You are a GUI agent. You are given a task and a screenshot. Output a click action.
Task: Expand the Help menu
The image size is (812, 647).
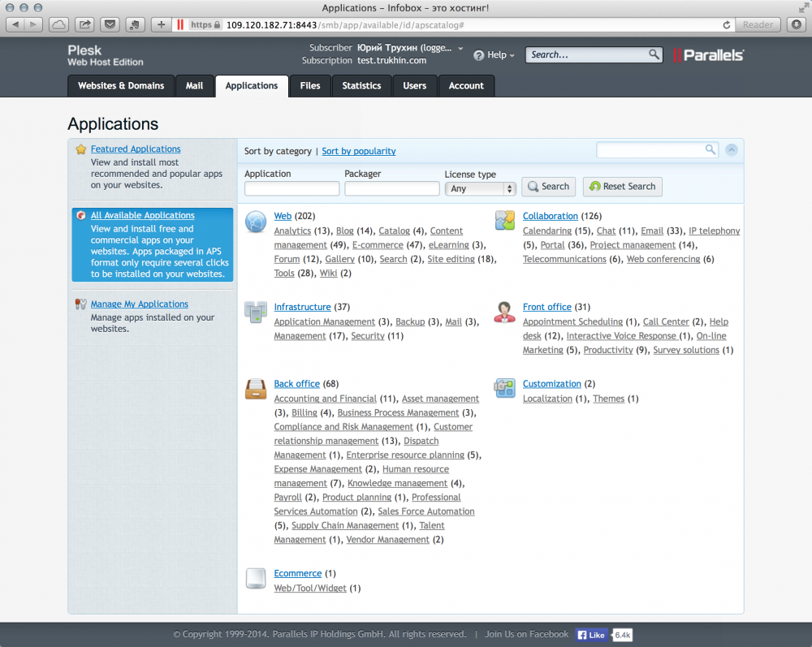click(501, 55)
